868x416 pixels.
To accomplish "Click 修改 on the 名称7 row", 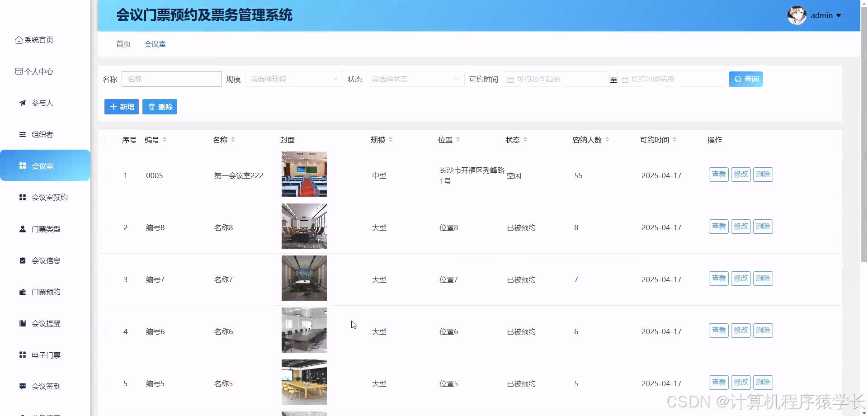I will tap(741, 278).
